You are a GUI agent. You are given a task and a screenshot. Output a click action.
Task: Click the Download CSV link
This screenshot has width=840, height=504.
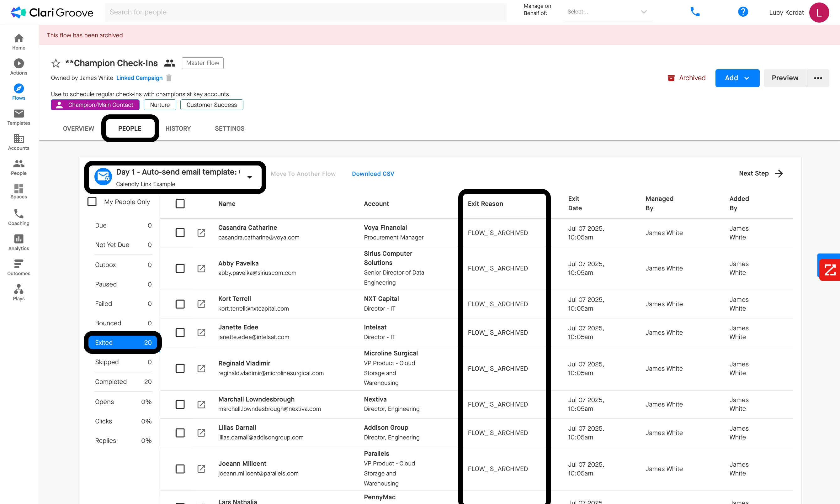(x=373, y=174)
